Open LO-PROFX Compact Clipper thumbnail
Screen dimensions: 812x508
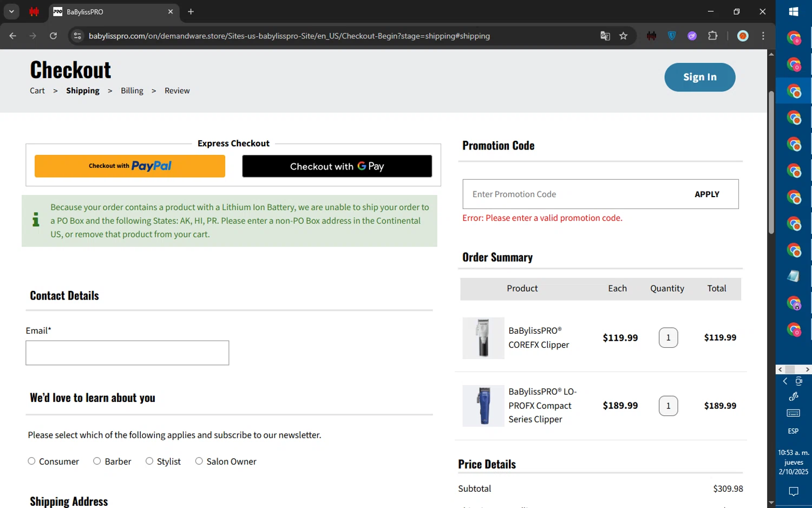tap(483, 406)
